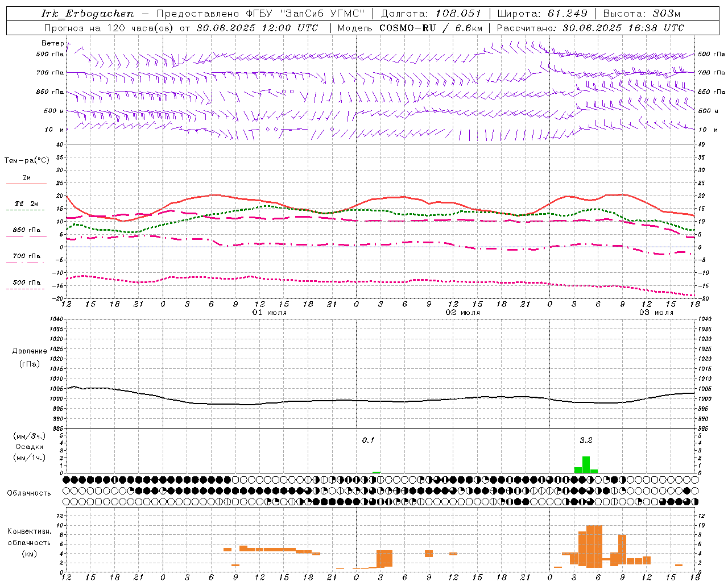The width and height of the screenshot is (728, 582).
Task: Click the (мм/3ч.) units label
Action: point(29,436)
